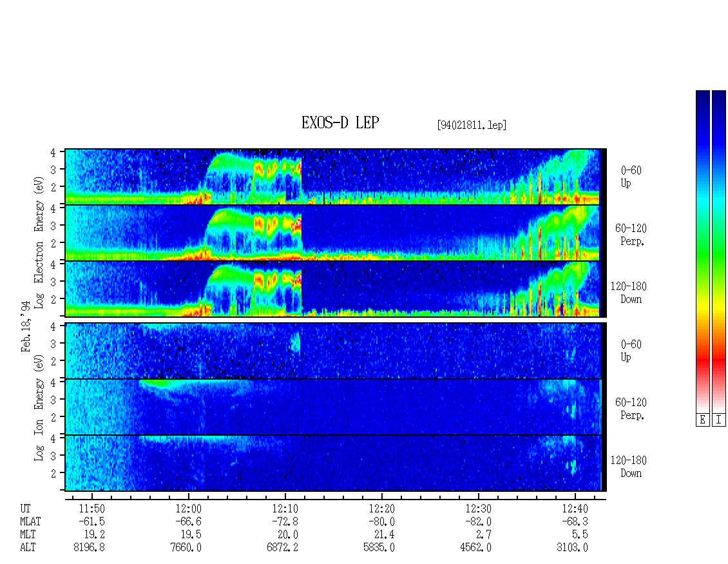The width and height of the screenshot is (728, 564).
Task: Click the 0-60 Up label beside the electron panels
Action: click(x=631, y=177)
